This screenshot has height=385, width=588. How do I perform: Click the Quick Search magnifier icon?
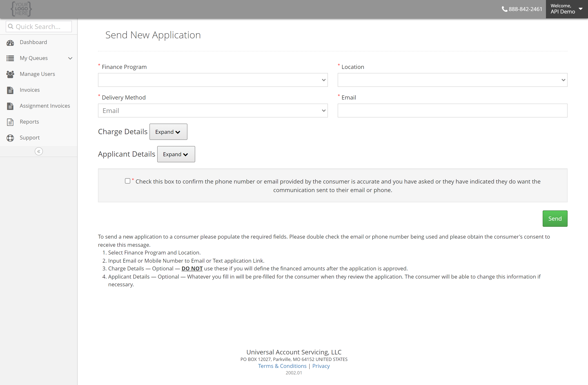tap(11, 26)
